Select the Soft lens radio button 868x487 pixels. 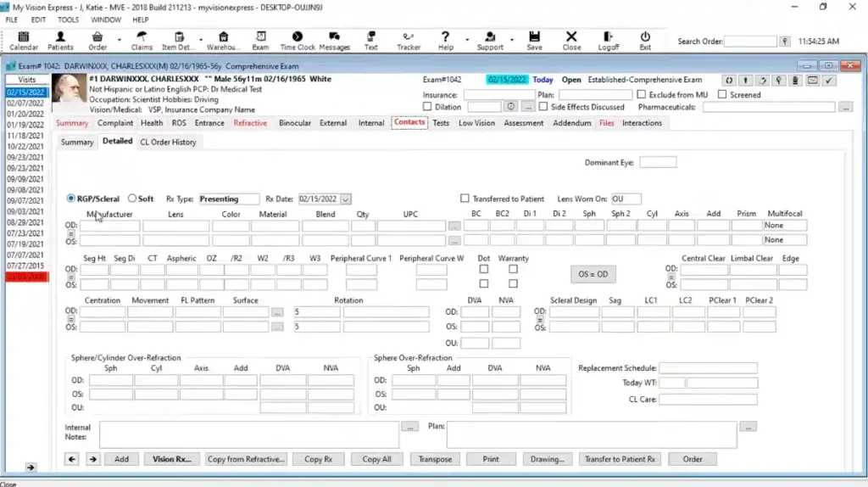point(131,199)
